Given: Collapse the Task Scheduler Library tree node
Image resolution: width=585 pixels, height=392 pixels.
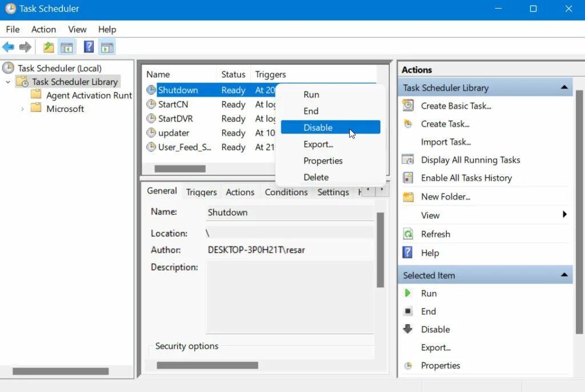Looking at the screenshot, I should pos(8,82).
